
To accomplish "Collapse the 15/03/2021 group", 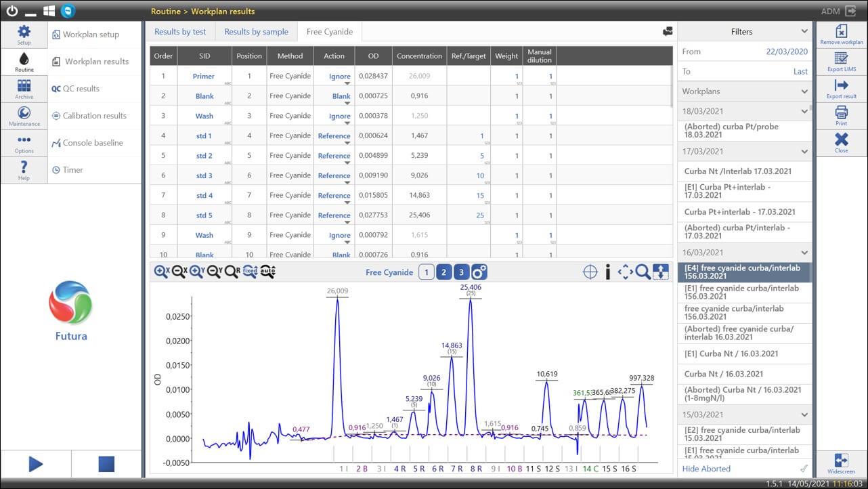I will point(804,414).
